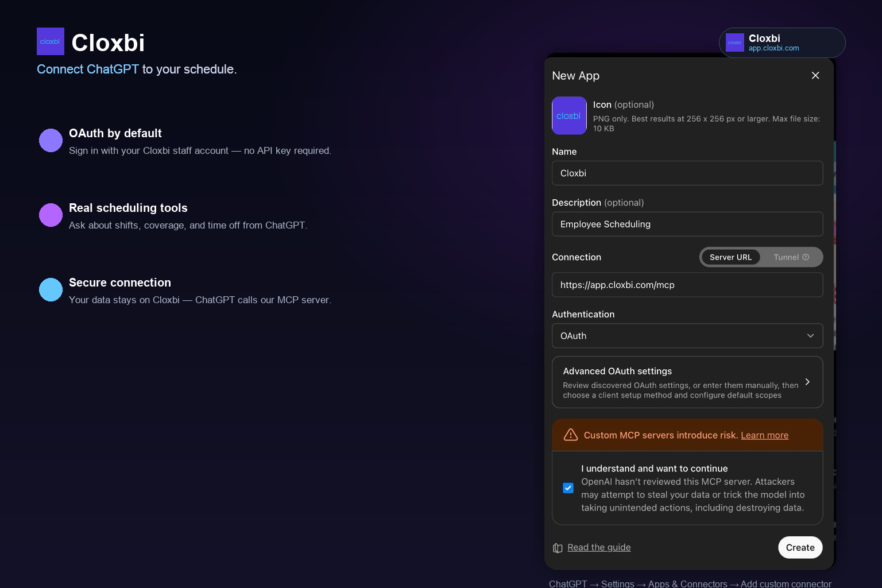
Task: Click the app.cloxbi.com link in badge
Action: point(773,48)
